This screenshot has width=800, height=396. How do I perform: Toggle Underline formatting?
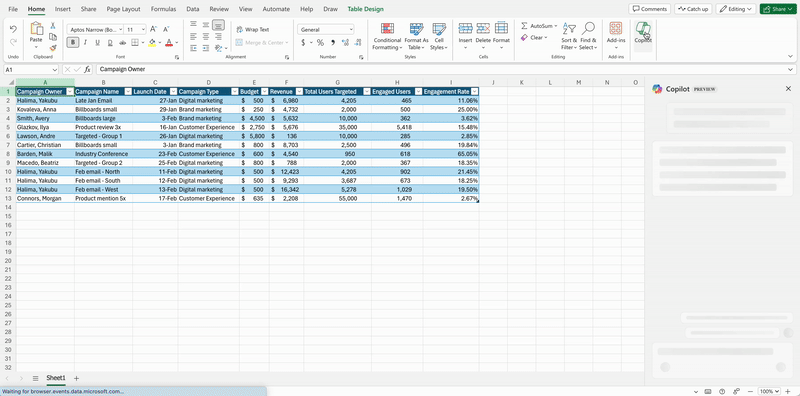click(x=97, y=42)
